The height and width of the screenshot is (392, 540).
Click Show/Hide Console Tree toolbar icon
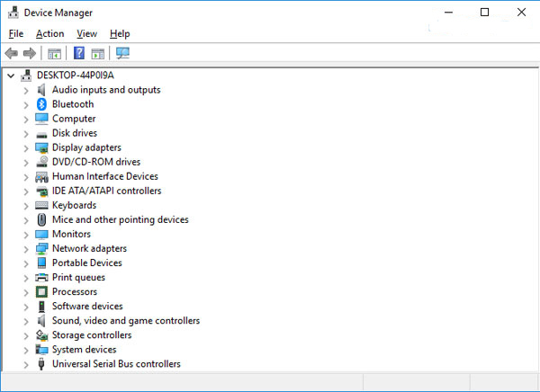pyautogui.click(x=54, y=54)
